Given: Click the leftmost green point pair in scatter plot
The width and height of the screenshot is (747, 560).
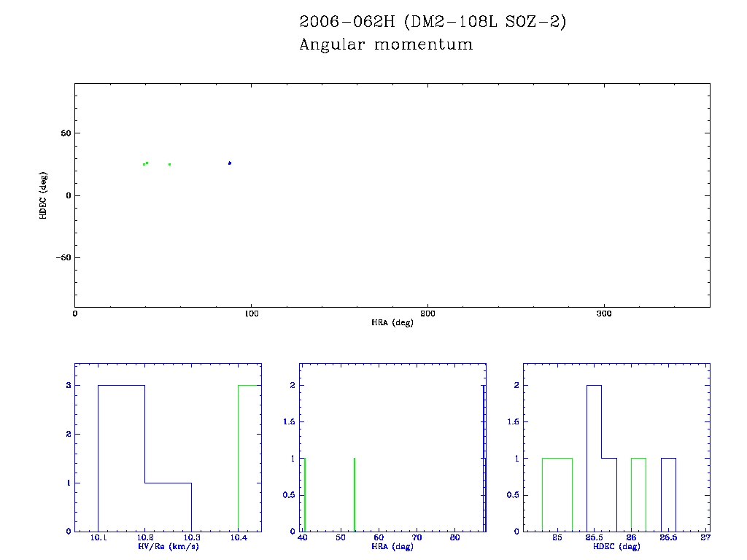Looking at the screenshot, I should coord(146,164).
